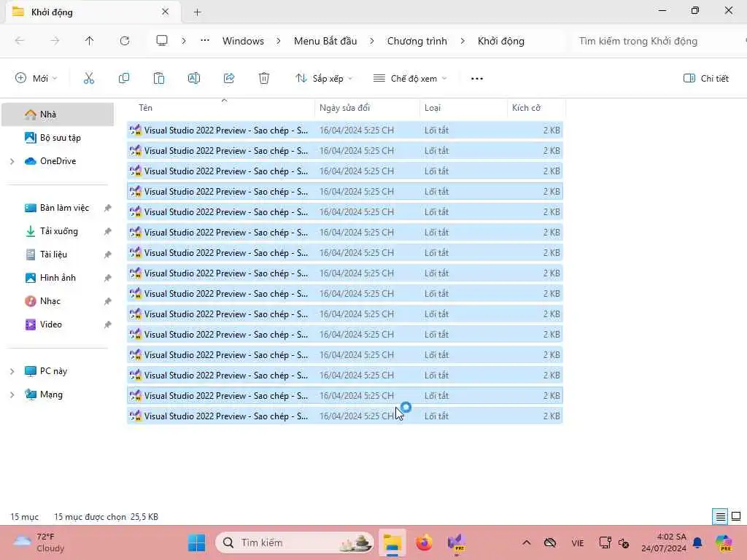Open Nhà in navigation pane
This screenshot has height=560, width=747.
pos(58,114)
